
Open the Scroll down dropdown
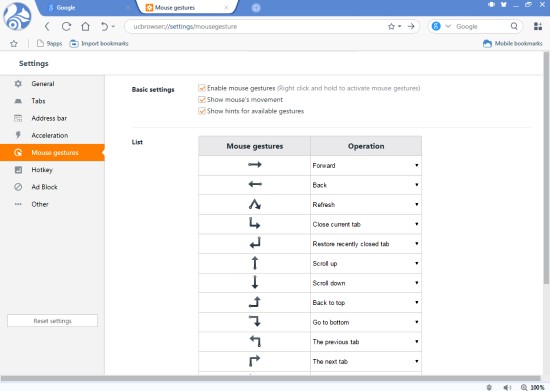[x=366, y=283]
